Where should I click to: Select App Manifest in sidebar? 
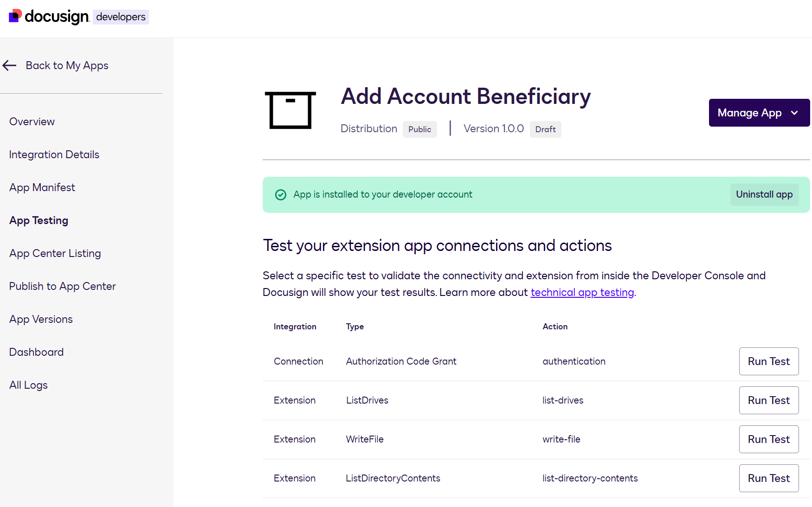[42, 187]
